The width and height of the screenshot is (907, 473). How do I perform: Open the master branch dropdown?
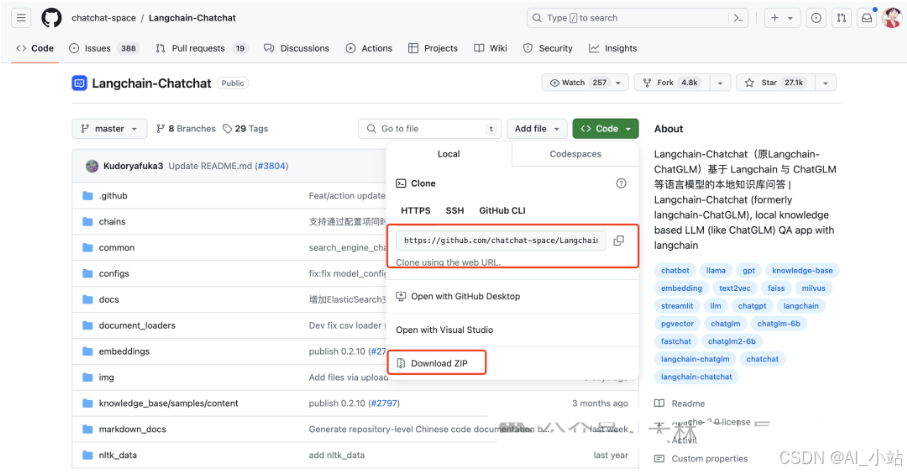109,128
